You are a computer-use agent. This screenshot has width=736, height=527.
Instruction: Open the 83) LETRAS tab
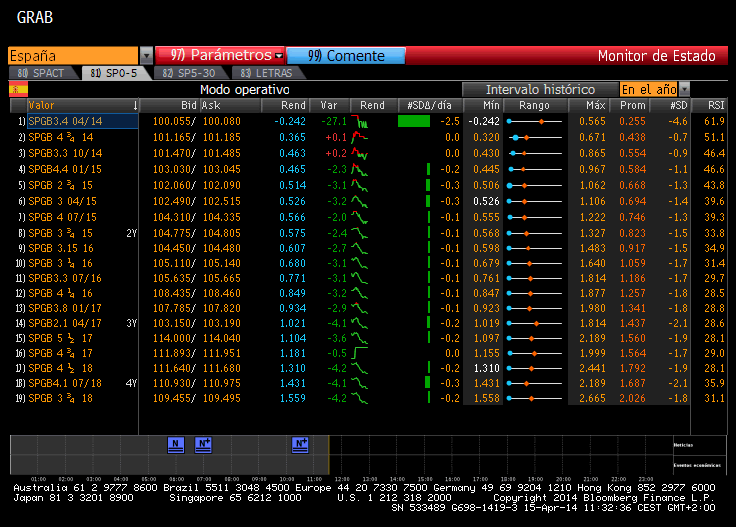(x=266, y=73)
